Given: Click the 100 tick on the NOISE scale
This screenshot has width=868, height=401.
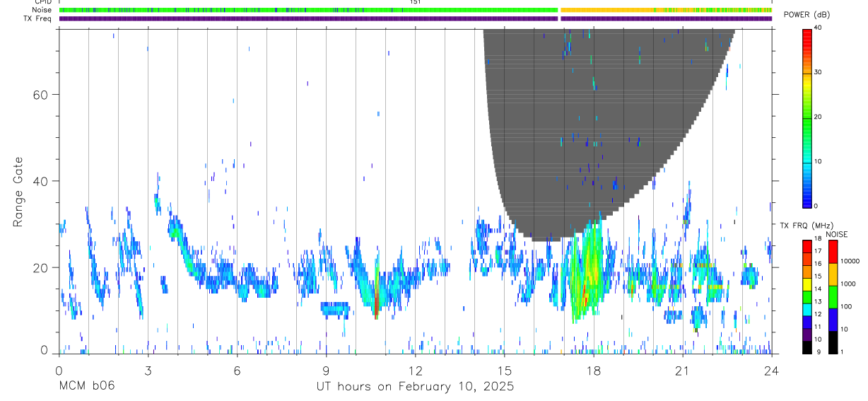Looking at the screenshot, I should tap(846, 306).
